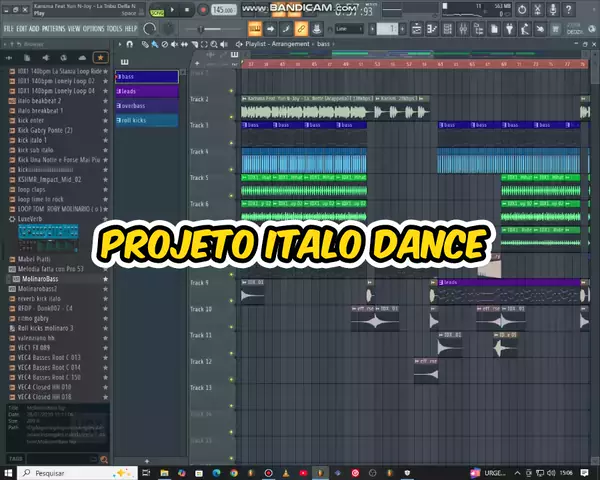Click the Stop button in the transport
Viewport: 600px width, 480px height.
tap(187, 9)
